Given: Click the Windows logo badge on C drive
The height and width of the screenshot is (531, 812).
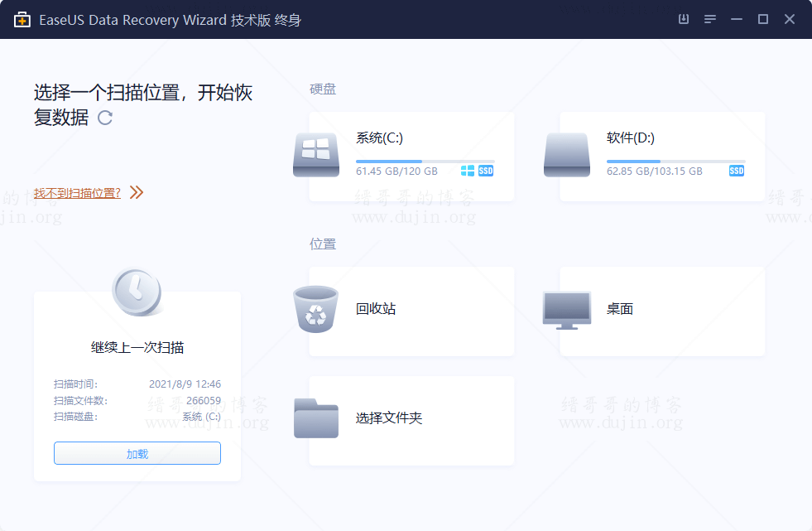Looking at the screenshot, I should pyautogui.click(x=467, y=171).
